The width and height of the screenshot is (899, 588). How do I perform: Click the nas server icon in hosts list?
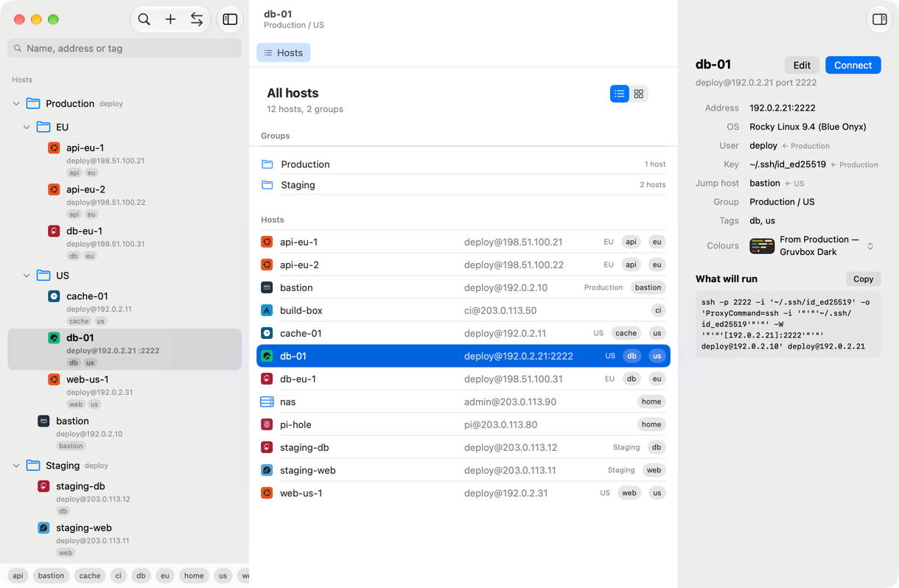point(267,402)
